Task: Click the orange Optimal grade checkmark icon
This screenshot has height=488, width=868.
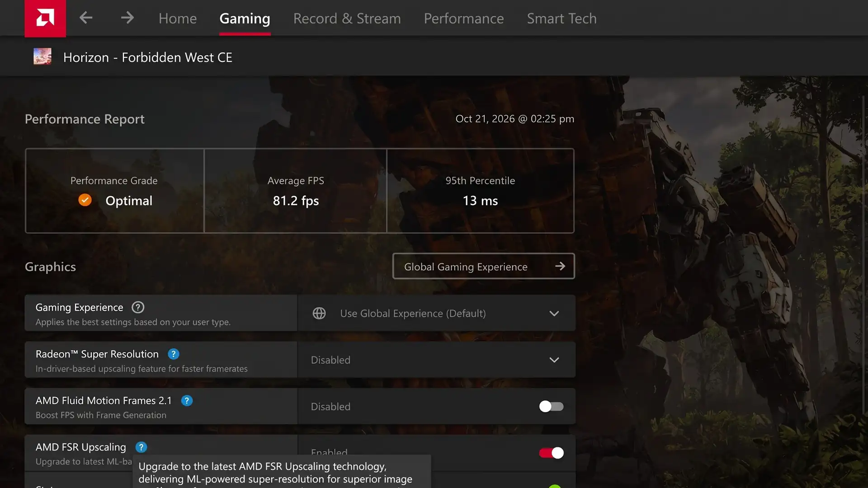Action: pyautogui.click(x=85, y=200)
